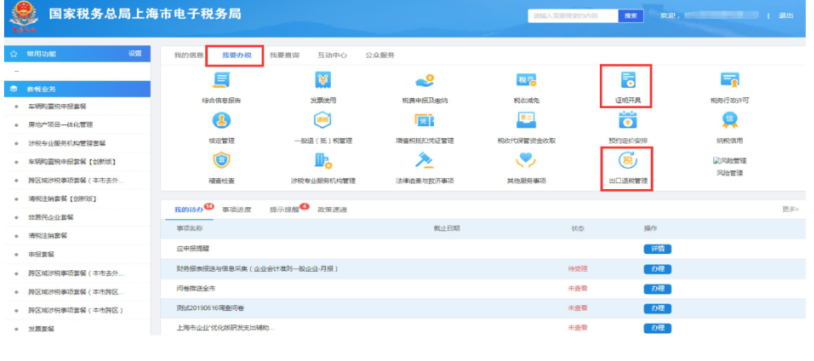Open the 纳税信用 medal icon
814x361 pixels.
729,121
